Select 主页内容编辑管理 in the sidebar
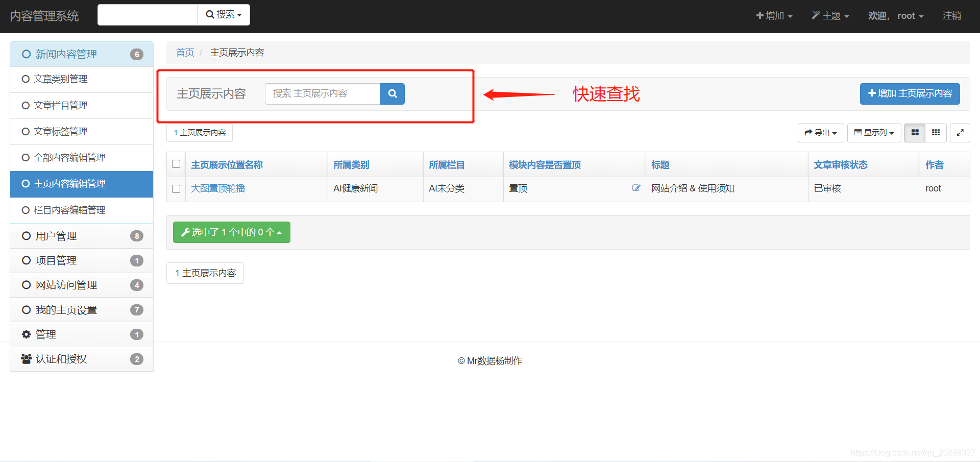 82,184
